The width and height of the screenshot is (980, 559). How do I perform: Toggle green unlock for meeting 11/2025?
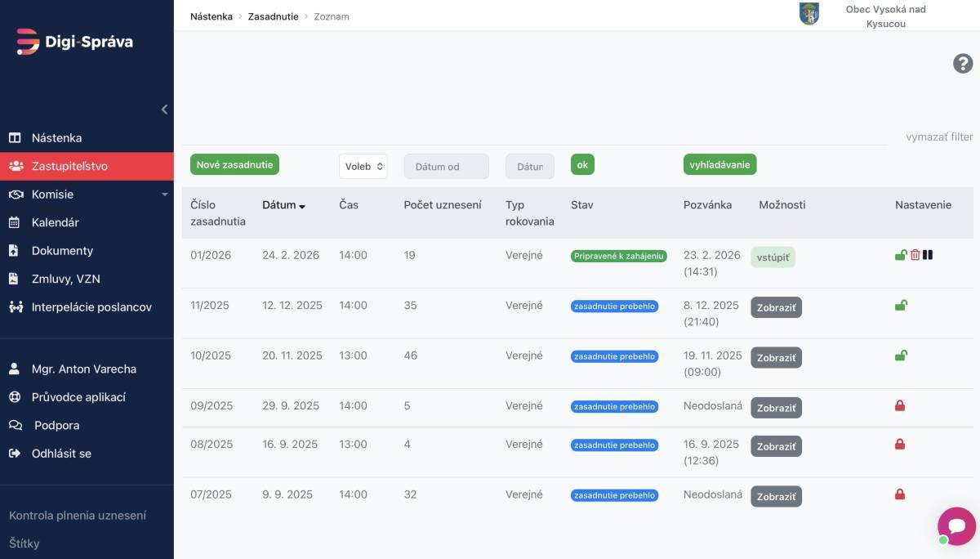point(901,306)
